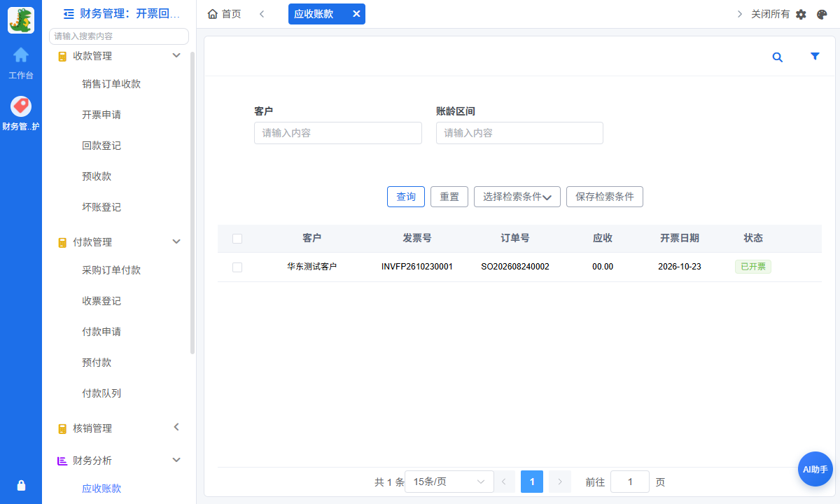Click the 财务分析 chart icon
This screenshot has height=504, width=840.
pos(62,461)
